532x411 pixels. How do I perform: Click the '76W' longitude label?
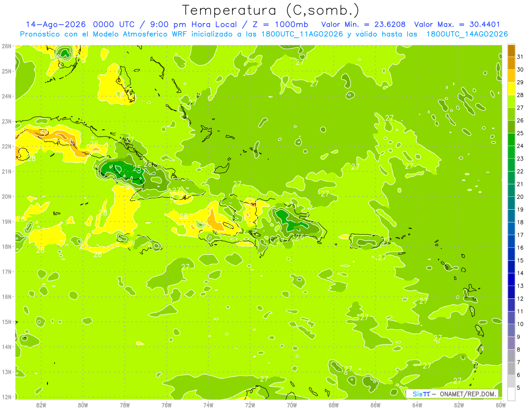click(167, 405)
